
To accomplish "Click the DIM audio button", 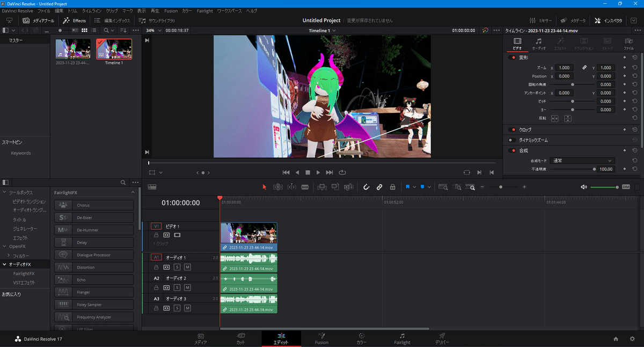I will point(626,187).
